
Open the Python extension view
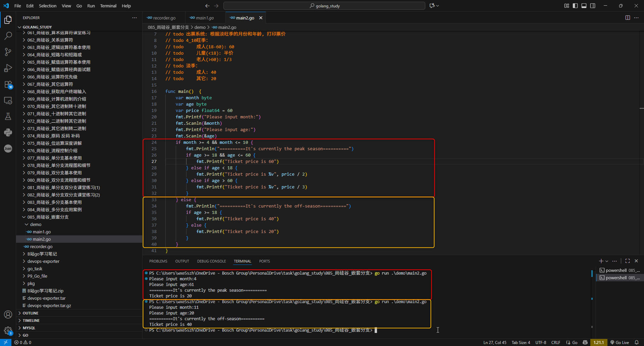[8, 132]
